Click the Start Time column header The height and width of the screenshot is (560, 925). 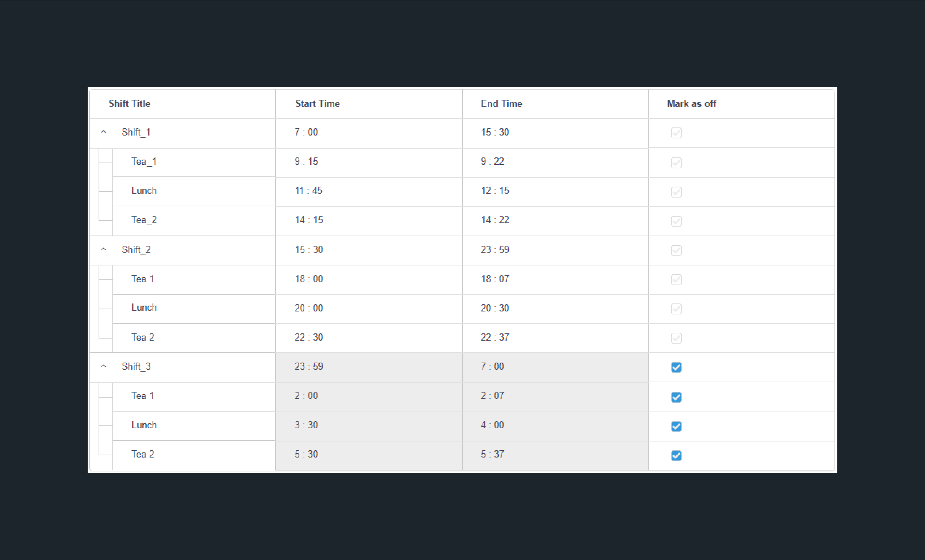coord(369,104)
